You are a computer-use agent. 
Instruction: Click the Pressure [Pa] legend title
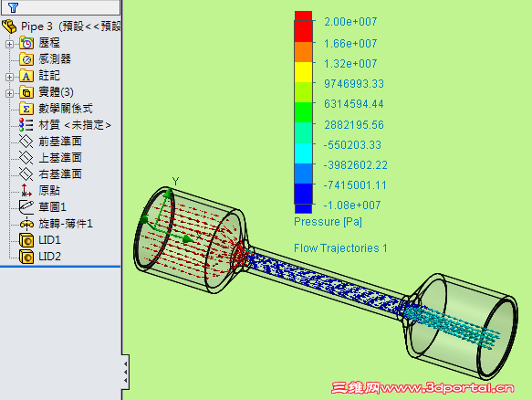tap(329, 222)
